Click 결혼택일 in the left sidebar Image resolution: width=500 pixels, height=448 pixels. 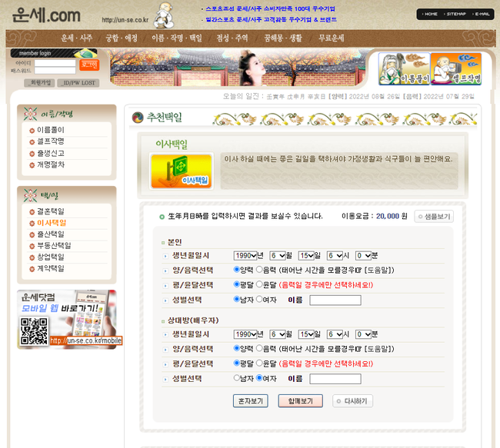[x=51, y=211]
